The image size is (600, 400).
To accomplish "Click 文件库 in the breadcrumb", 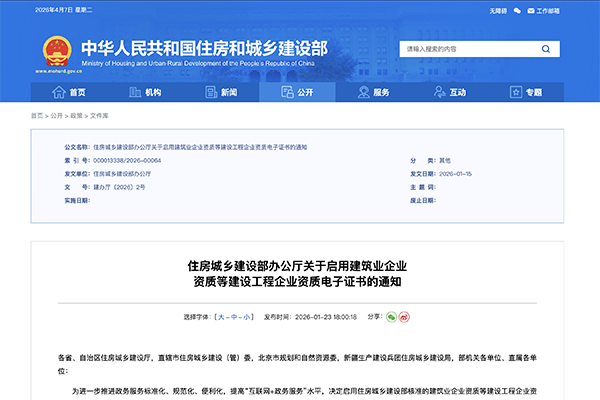I will 99,116.
